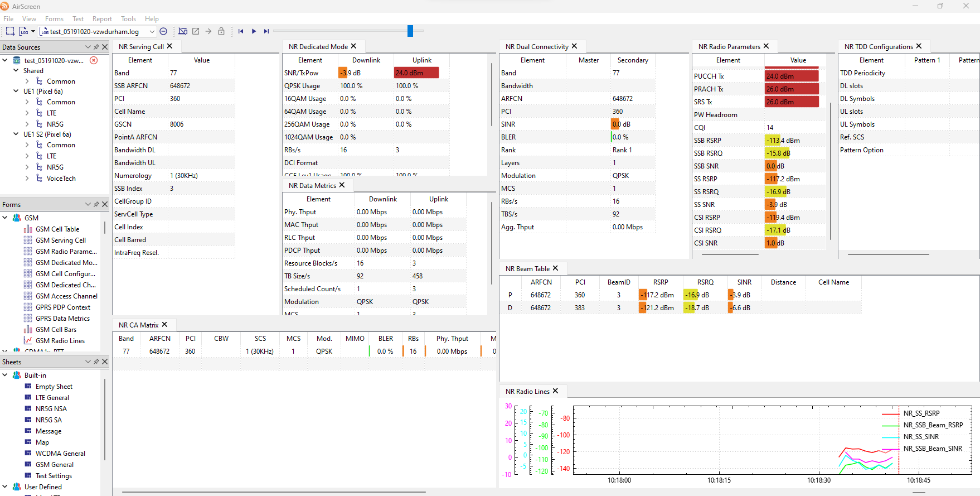Click the circled minus icon beside the log selector
Screen dimensions: 980x496
point(163,31)
